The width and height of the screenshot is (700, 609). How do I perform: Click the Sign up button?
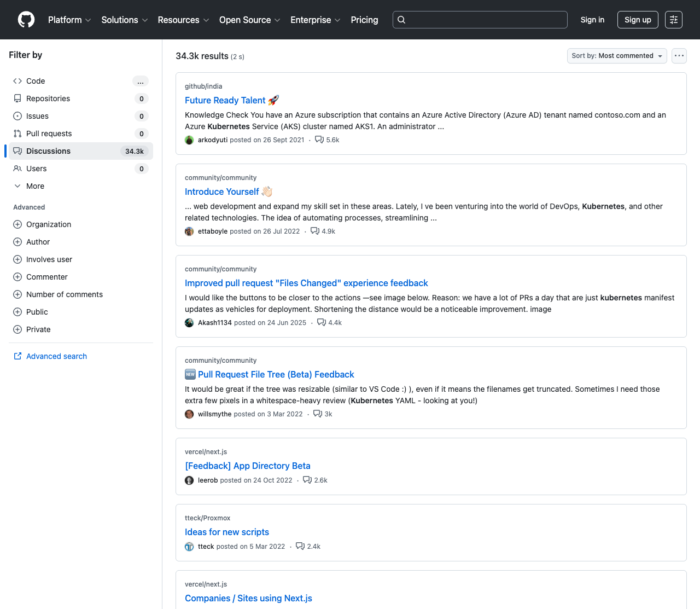pyautogui.click(x=638, y=20)
